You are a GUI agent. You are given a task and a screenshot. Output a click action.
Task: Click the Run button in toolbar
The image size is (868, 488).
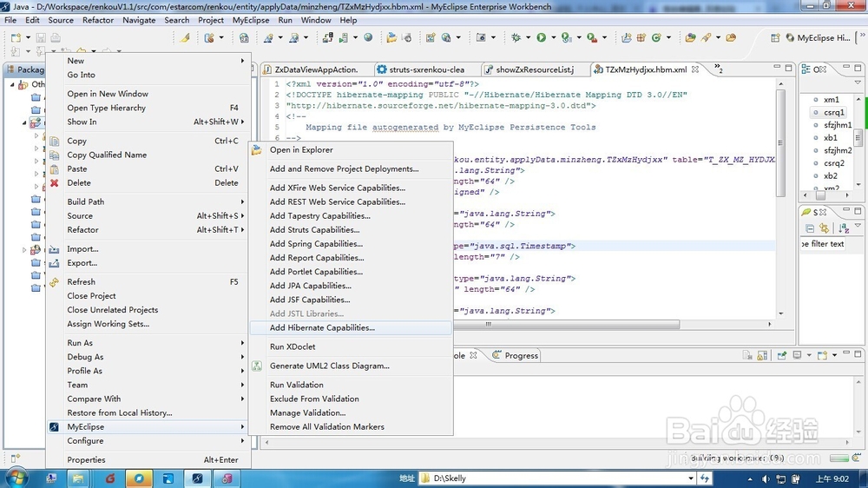[x=541, y=37]
